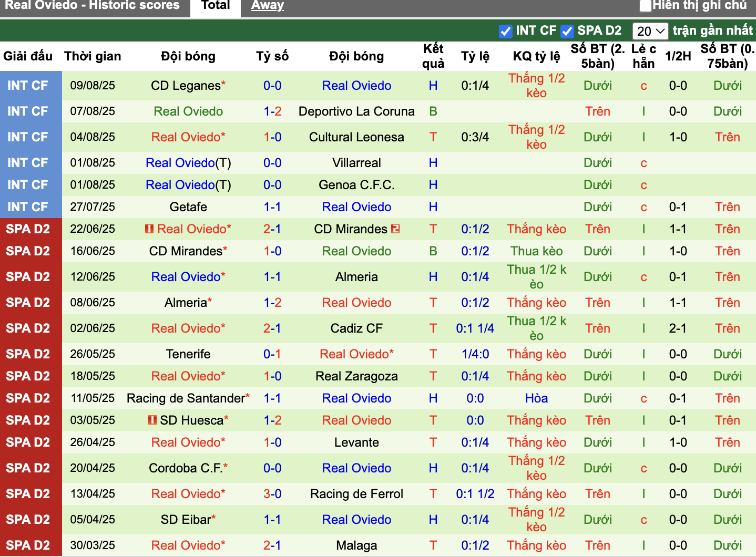Uncheck the INT CF filter checkbox

[505, 31]
